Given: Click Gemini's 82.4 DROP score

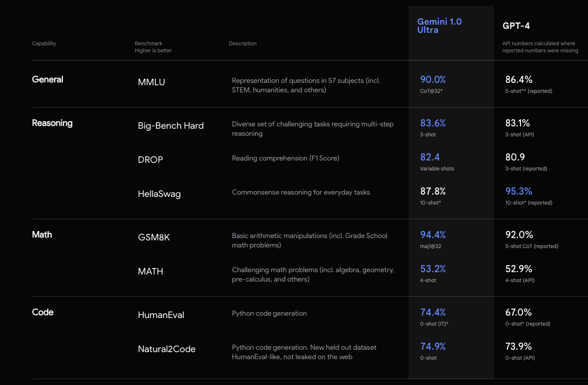Looking at the screenshot, I should [430, 157].
